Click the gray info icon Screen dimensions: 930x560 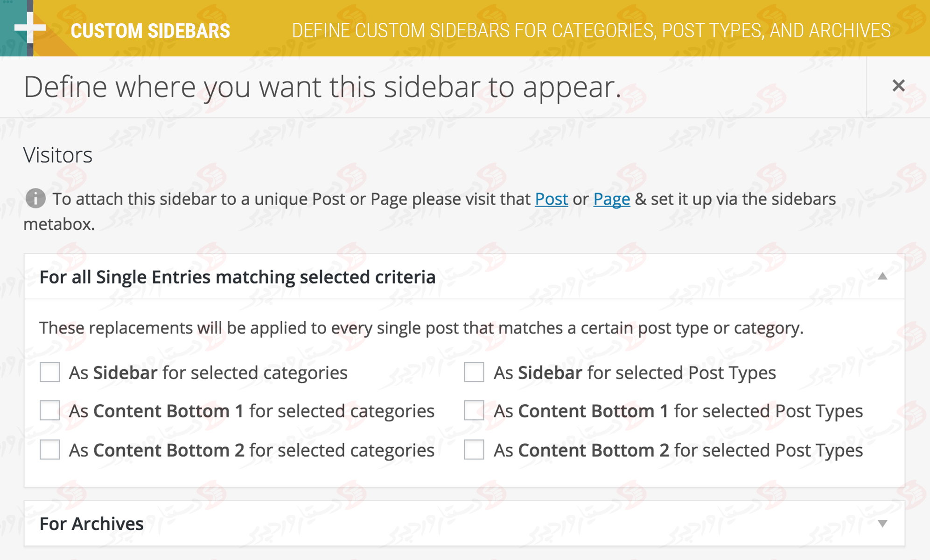(35, 199)
